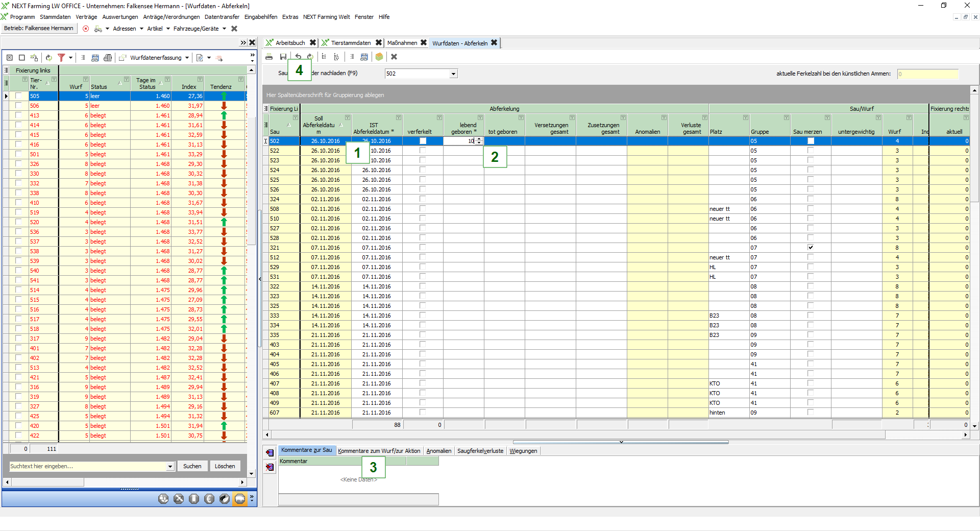Click the Suchtext search input field
980x531 pixels.
87,466
